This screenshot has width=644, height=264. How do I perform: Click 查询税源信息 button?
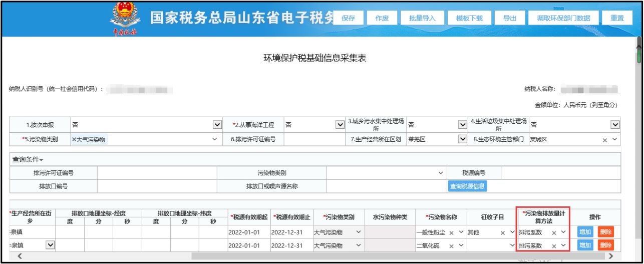click(467, 186)
